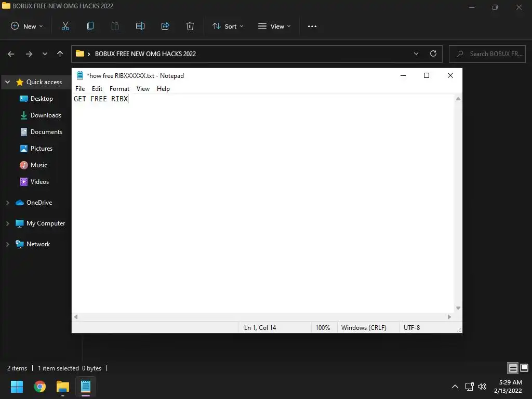The height and width of the screenshot is (399, 532).
Task: Click the Windows (CRLF) status entry
Action: click(364, 328)
